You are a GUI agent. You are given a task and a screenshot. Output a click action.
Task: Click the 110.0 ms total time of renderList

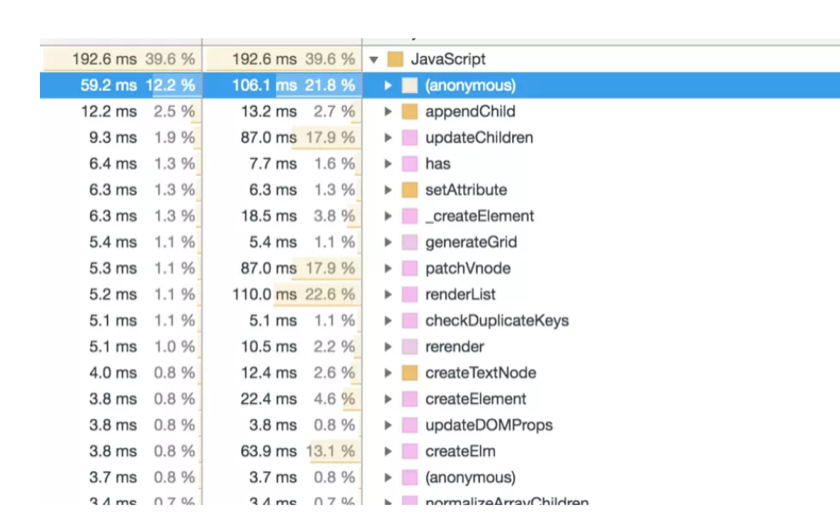[x=264, y=295]
